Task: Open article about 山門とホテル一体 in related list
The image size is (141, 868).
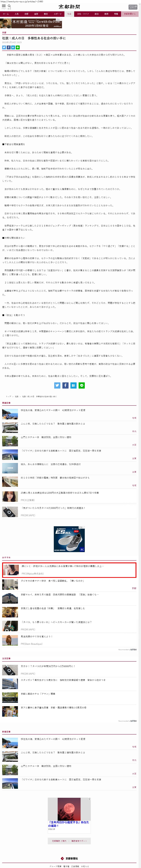Action: click(x=46, y=437)
